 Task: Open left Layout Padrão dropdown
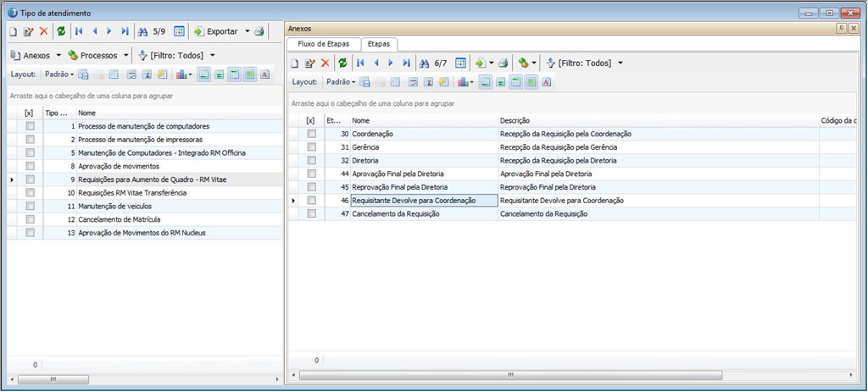60,74
